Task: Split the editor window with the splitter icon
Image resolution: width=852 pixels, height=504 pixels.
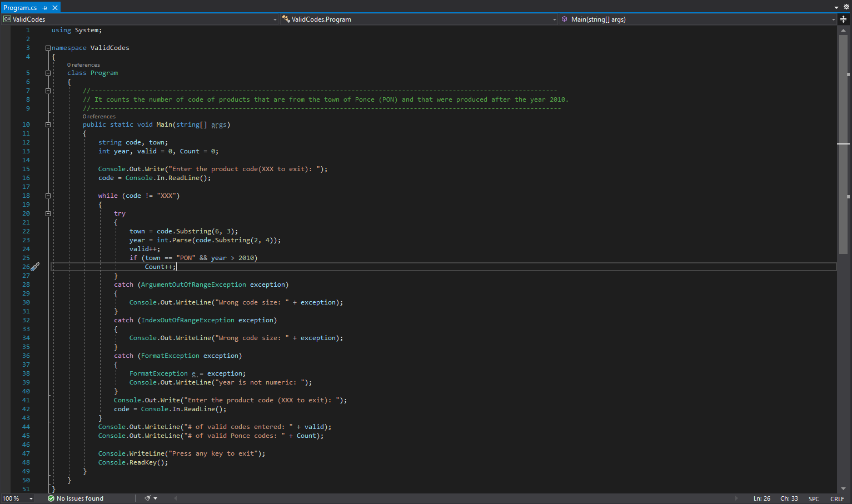Action: tap(844, 19)
